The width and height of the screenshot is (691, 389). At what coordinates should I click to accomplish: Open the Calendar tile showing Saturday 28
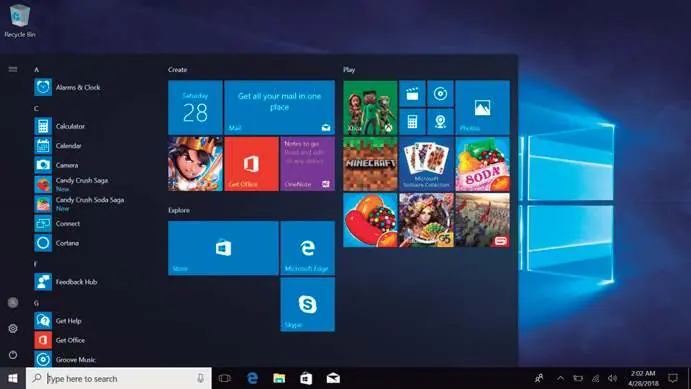(195, 107)
